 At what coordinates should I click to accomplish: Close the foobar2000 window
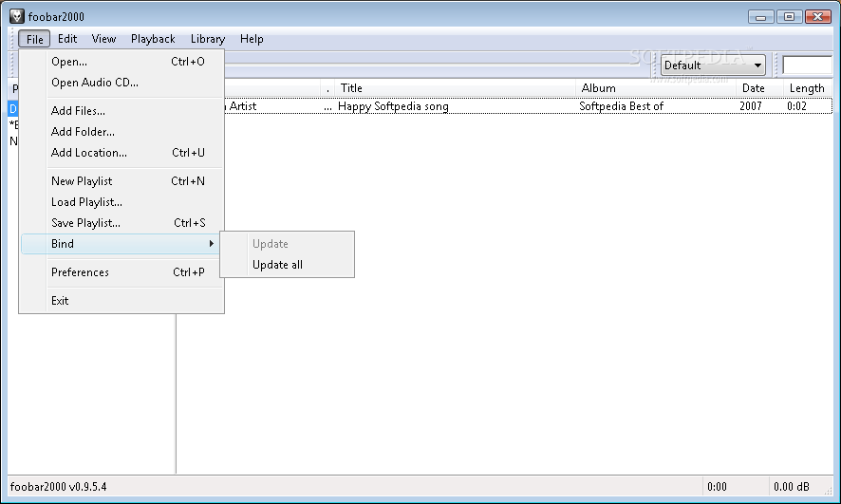click(818, 17)
